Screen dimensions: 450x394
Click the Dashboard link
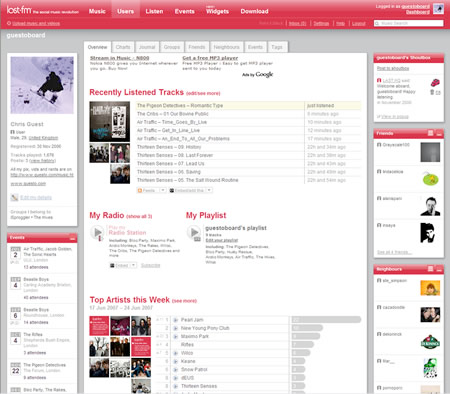[418, 12]
